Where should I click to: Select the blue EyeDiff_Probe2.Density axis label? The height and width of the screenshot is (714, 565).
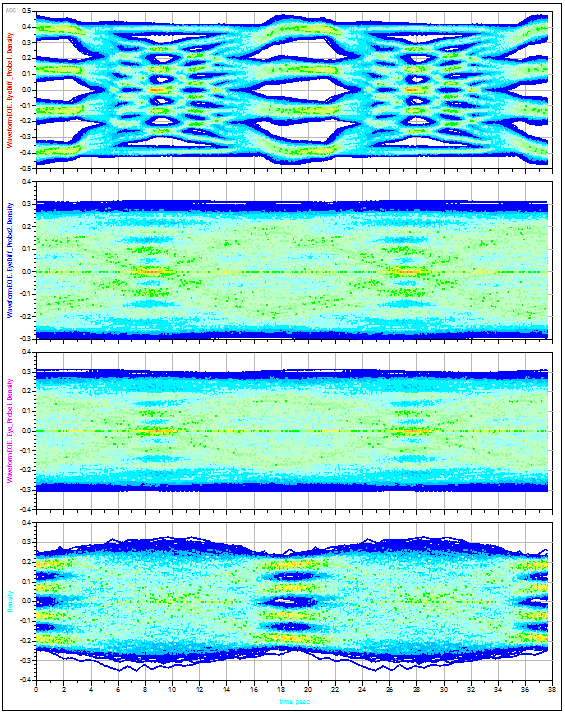click(x=10, y=260)
